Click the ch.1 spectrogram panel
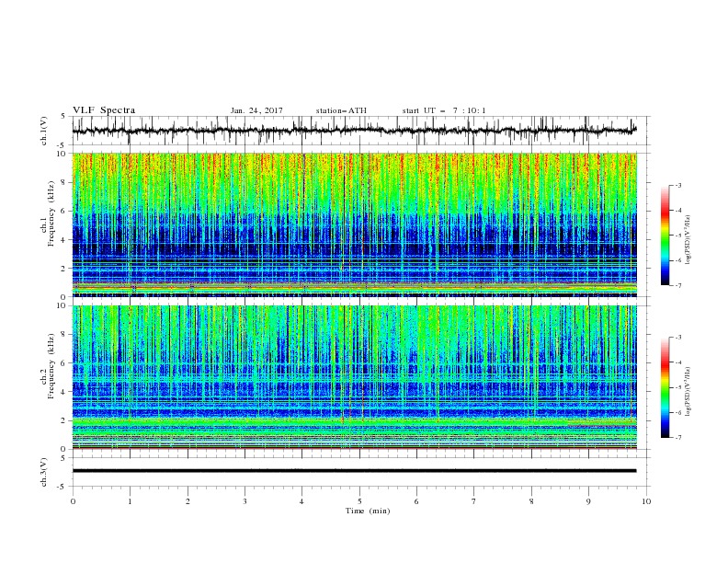728x563 pixels. pyautogui.click(x=355, y=224)
